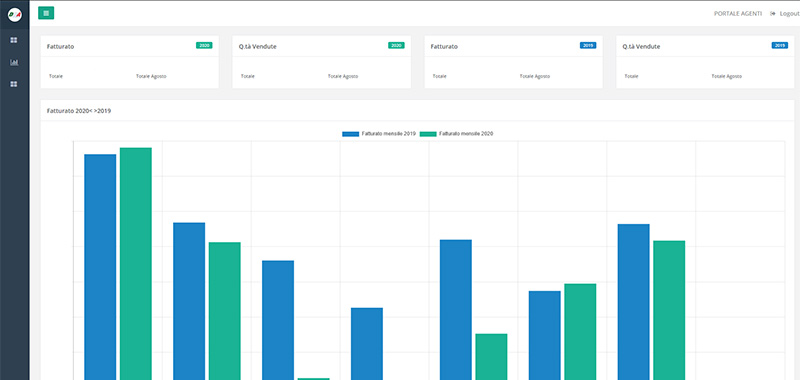This screenshot has height=380, width=800.
Task: Select the first blue 2019 bar
Action: pyautogui.click(x=100, y=267)
